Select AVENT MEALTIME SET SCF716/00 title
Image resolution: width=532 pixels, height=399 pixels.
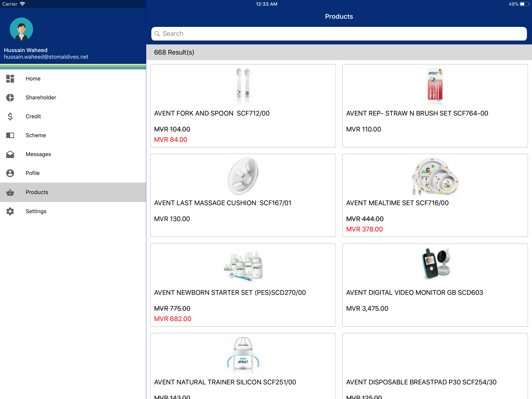click(x=397, y=203)
